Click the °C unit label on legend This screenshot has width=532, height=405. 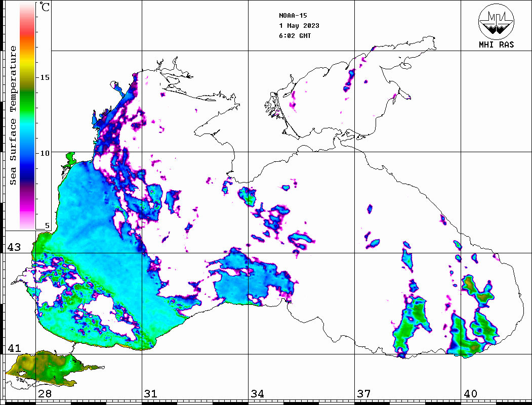(45, 7)
